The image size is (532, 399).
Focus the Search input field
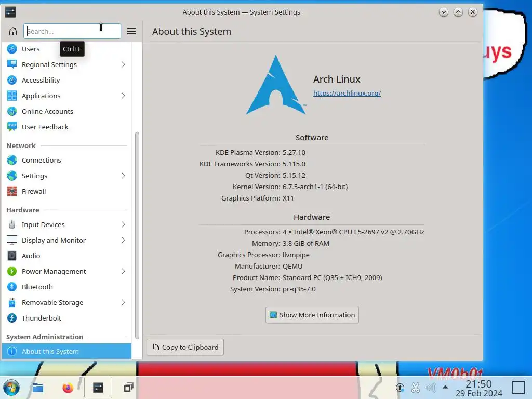coord(72,31)
